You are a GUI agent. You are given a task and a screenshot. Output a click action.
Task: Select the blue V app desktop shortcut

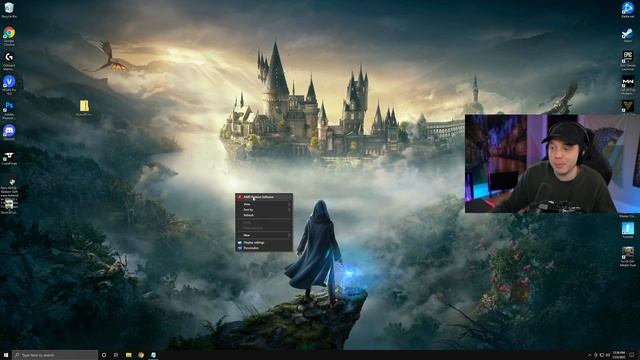pos(9,84)
